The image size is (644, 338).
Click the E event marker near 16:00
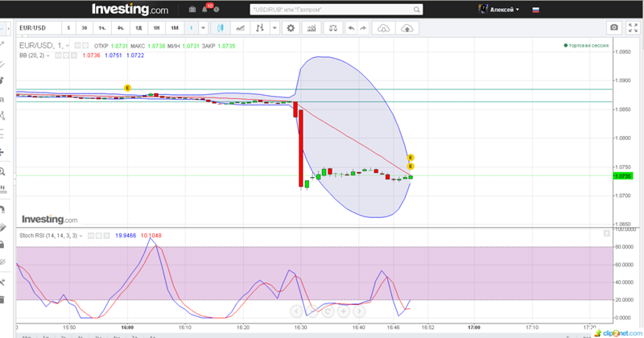tap(127, 88)
